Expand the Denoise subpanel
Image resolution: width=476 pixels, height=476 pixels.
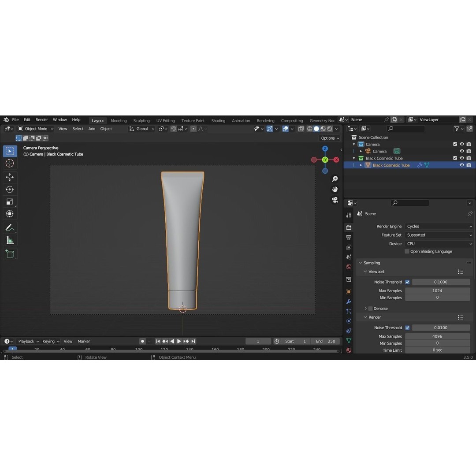pos(365,309)
